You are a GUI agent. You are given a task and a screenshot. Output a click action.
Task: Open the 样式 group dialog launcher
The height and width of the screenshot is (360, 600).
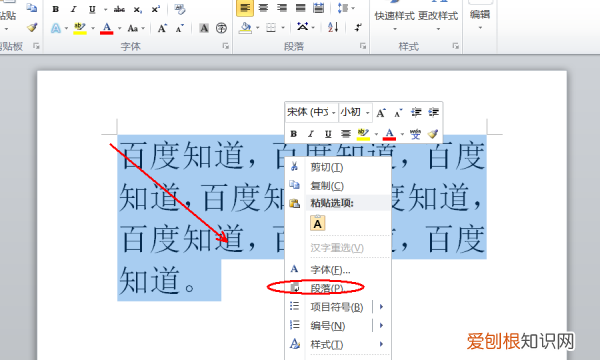coord(455,46)
